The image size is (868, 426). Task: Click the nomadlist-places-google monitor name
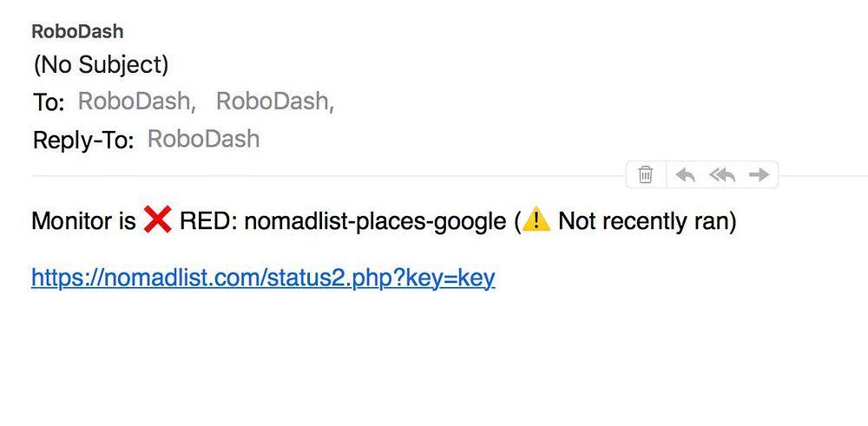coord(375,222)
